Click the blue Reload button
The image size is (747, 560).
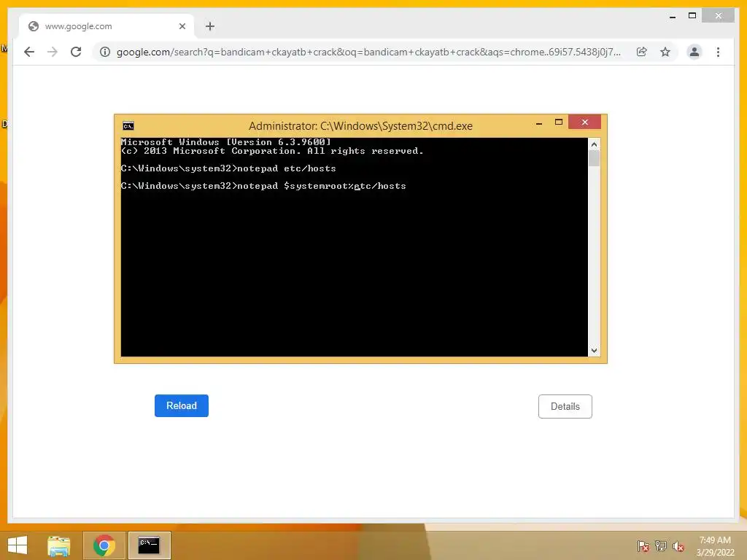coord(182,405)
